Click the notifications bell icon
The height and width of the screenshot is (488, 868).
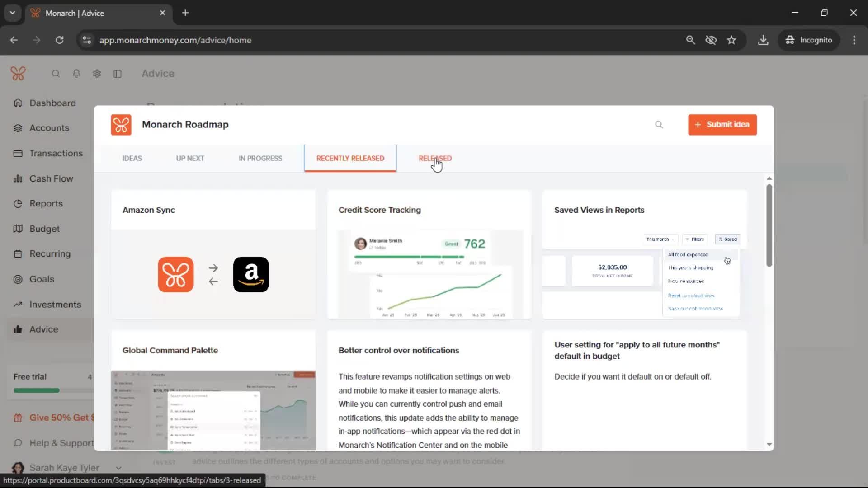(x=76, y=74)
